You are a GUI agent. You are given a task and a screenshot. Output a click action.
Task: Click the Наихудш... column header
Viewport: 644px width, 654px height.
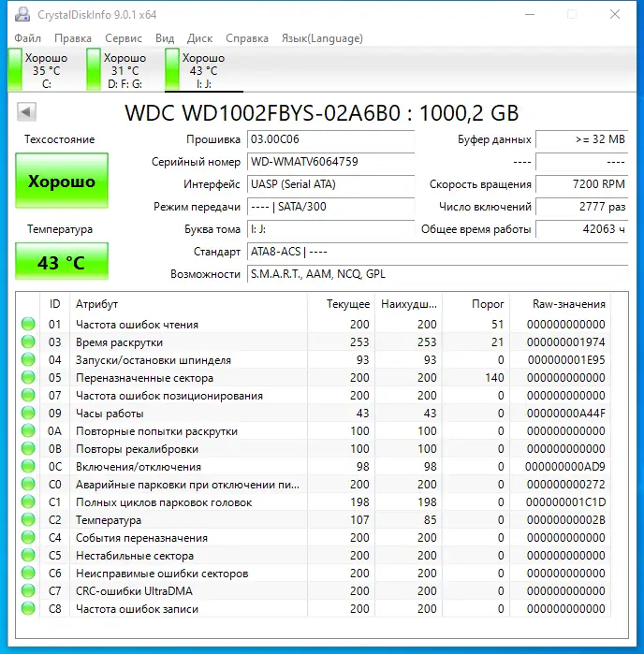pyautogui.click(x=409, y=304)
